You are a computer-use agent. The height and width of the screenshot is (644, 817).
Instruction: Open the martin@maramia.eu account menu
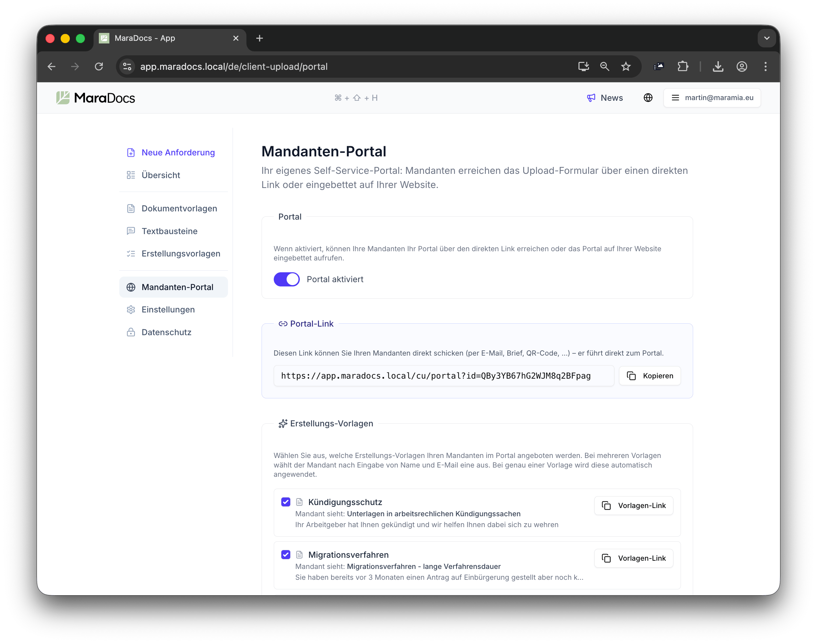point(712,98)
